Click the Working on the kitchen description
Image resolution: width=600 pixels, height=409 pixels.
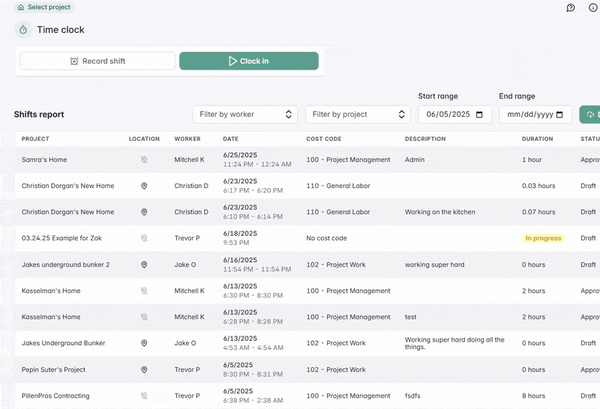(440, 212)
